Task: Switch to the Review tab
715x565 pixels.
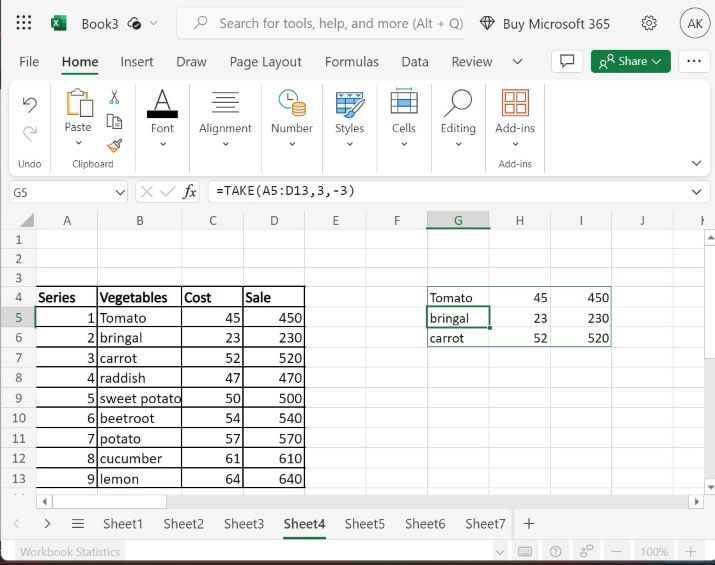Action: coord(472,62)
